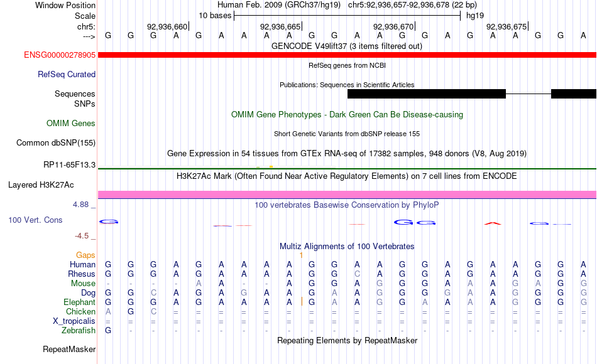
Task: Click the GTEx Gene Expression title text
Action: (347, 153)
